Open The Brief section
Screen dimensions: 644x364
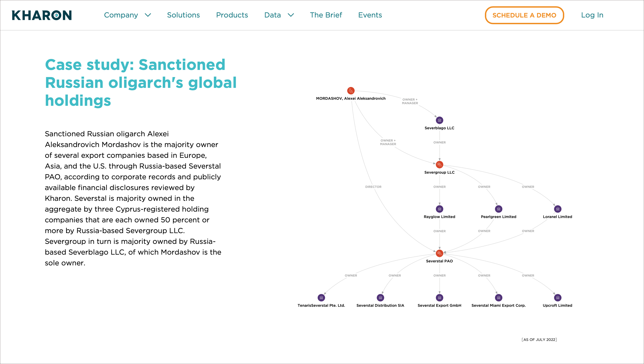tap(326, 15)
